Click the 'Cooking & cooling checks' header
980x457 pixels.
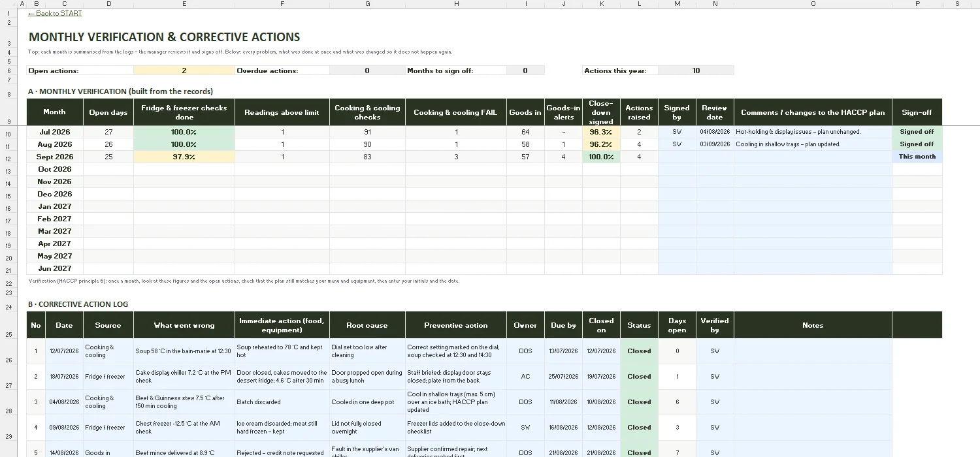[367, 112]
